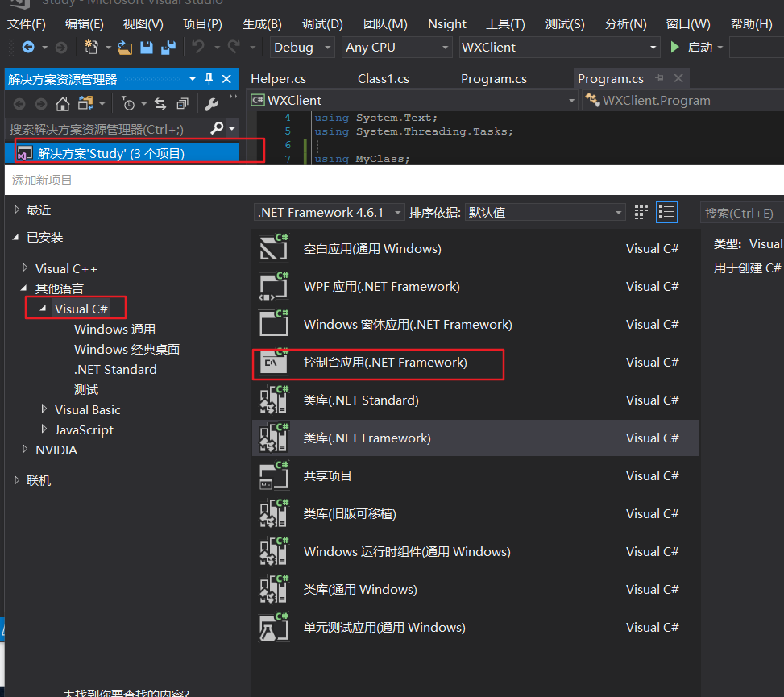This screenshot has width=784, height=697.
Task: Expand the JavaScript node
Action: tap(44, 429)
